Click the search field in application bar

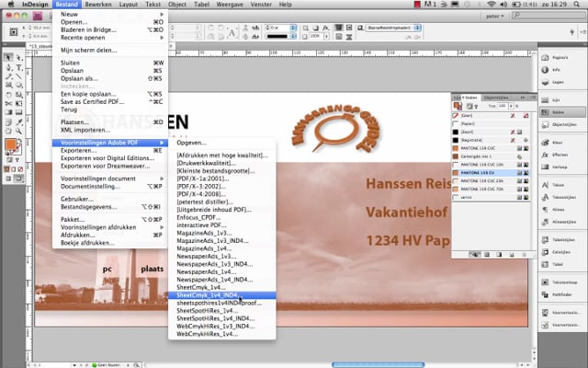point(548,16)
